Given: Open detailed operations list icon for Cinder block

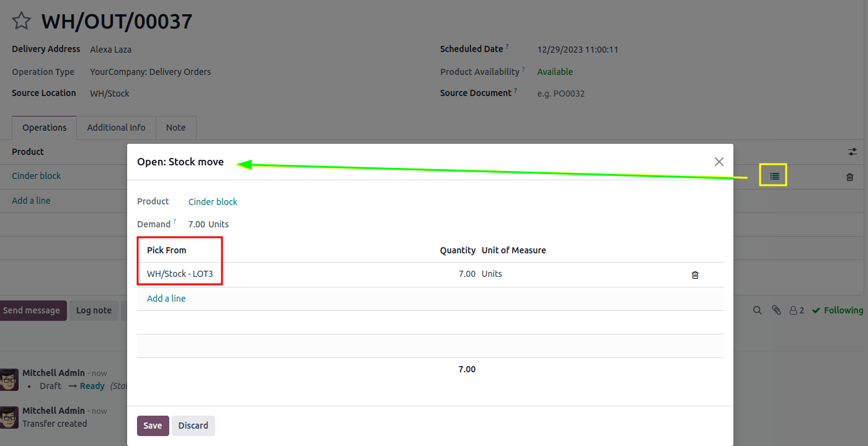Looking at the screenshot, I should tap(774, 176).
